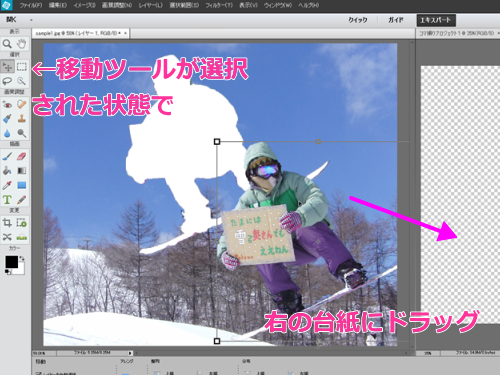The width and height of the screenshot is (500, 375).
Task: Select the Type tool
Action: [x=7, y=200]
